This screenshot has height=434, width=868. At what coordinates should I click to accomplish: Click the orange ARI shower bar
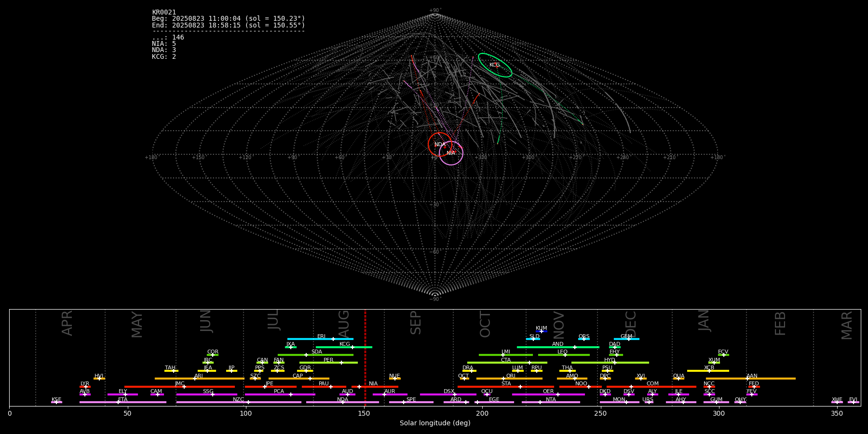point(200,379)
